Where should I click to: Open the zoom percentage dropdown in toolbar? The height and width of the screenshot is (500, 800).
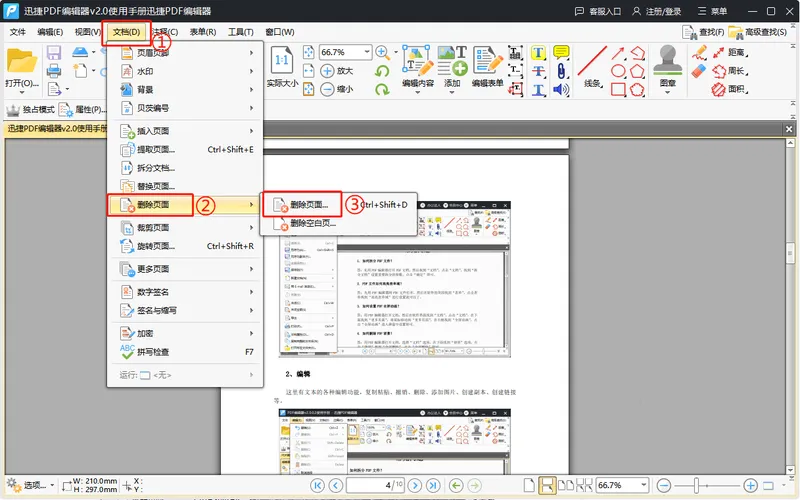pyautogui.click(x=367, y=52)
